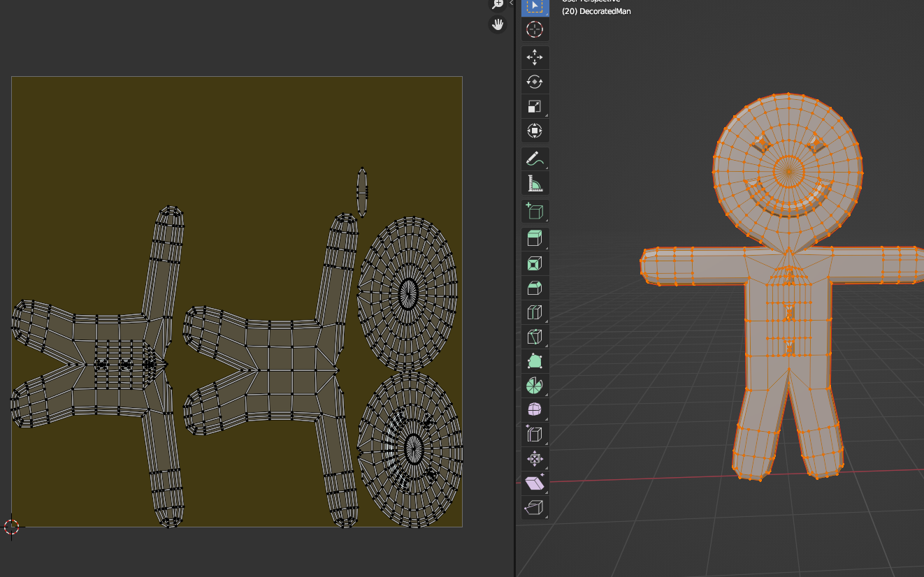Pick the Annotate pencil tool
The height and width of the screenshot is (577, 924).
click(535, 159)
